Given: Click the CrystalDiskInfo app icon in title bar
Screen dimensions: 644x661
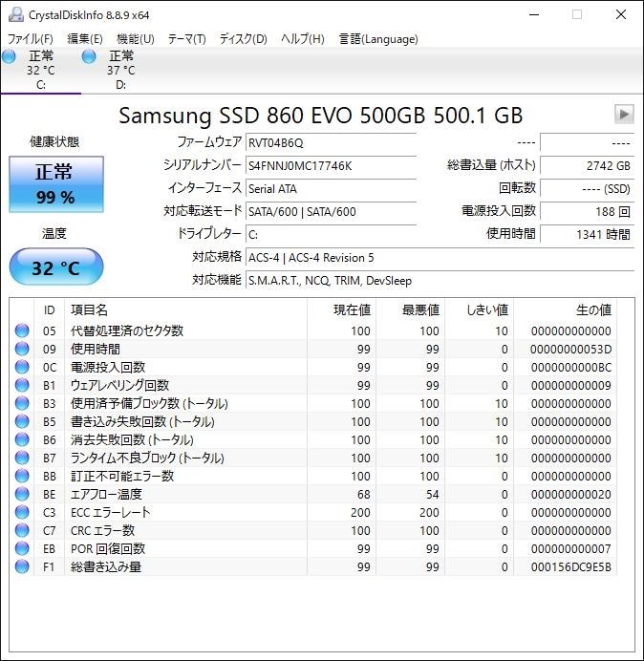Looking at the screenshot, I should (16, 14).
